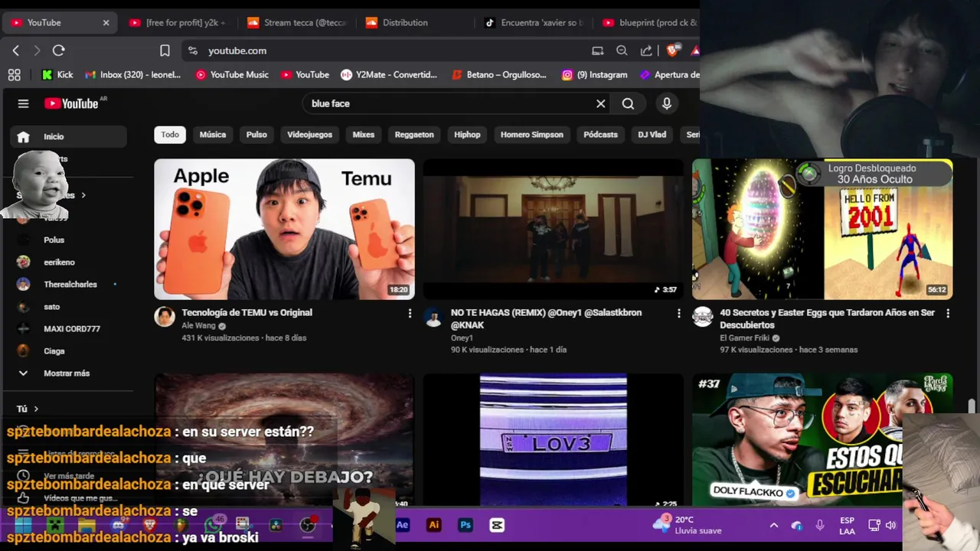980x551 pixels.
Task: Show hidden system tray icons chevron
Action: tap(773, 525)
